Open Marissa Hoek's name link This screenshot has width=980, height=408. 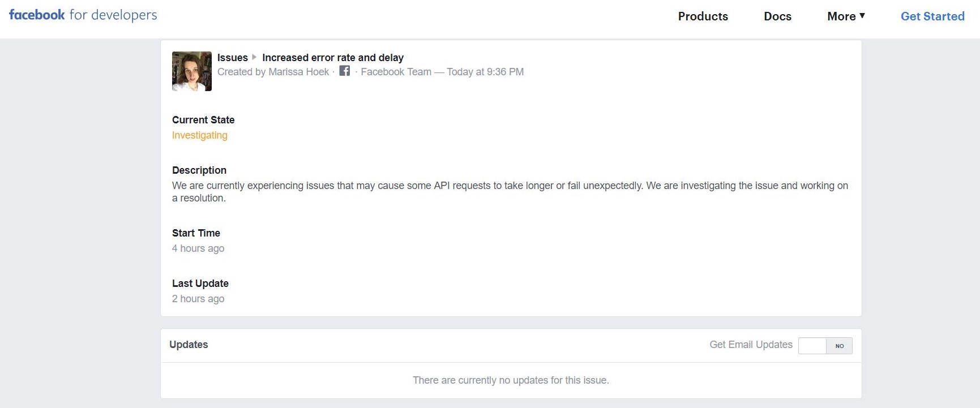(x=298, y=72)
